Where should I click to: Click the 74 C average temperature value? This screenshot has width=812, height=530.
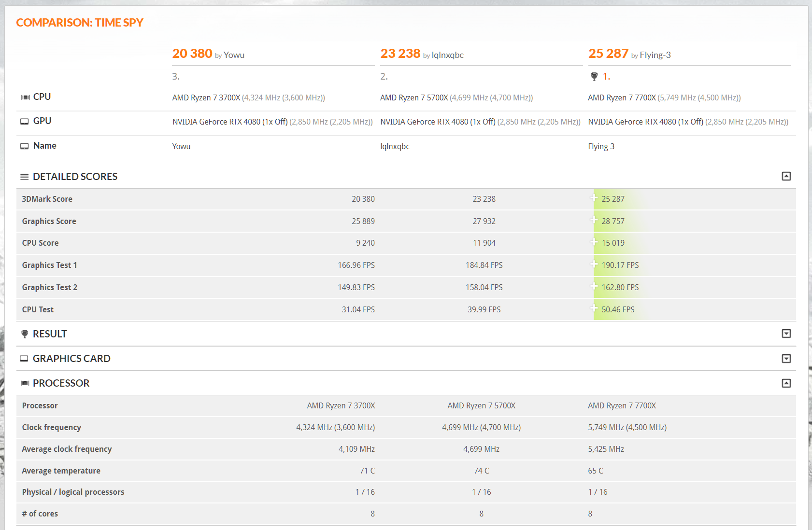(x=482, y=471)
